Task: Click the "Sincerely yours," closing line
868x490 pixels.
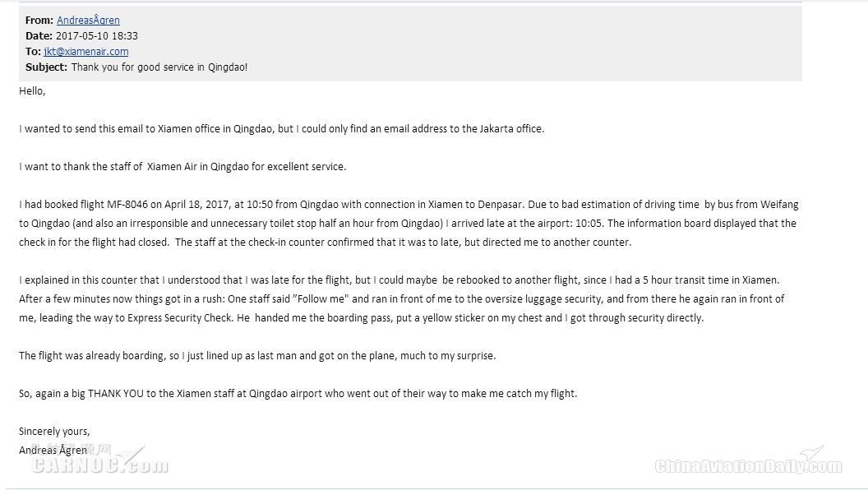Action: [x=54, y=432]
